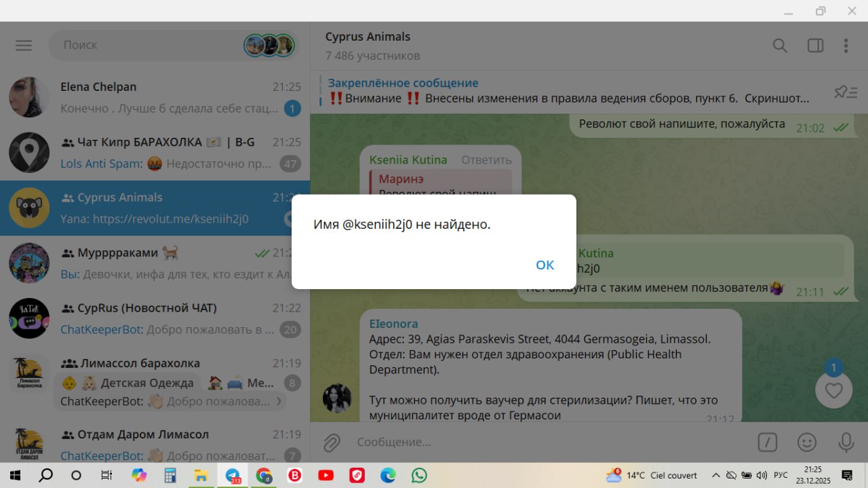
Task: Record a voice message with microphone
Action: coord(846,443)
